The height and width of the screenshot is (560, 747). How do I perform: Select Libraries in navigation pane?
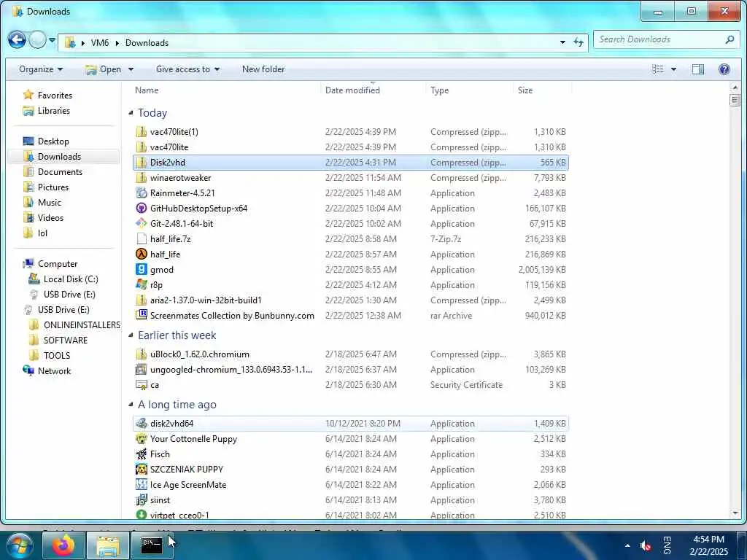point(47,111)
